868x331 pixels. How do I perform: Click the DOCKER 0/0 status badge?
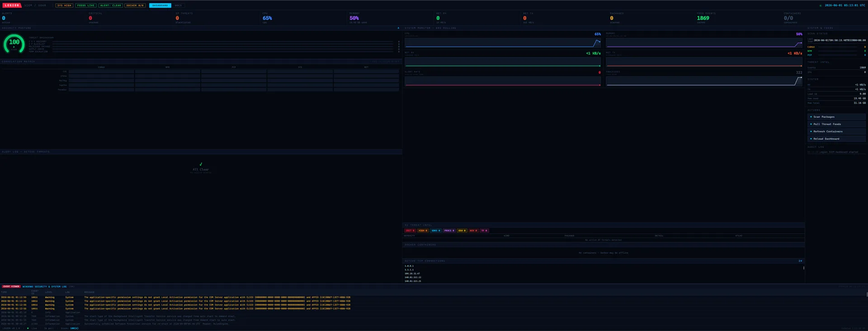click(135, 5)
